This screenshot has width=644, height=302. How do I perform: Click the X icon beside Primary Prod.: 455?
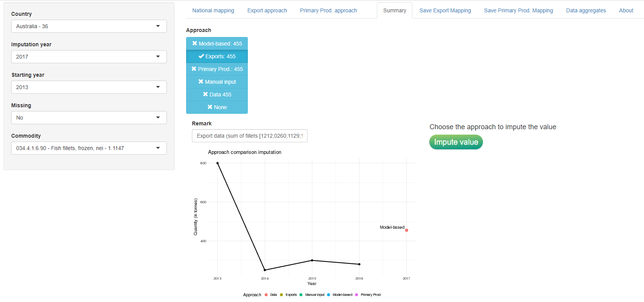coord(194,69)
